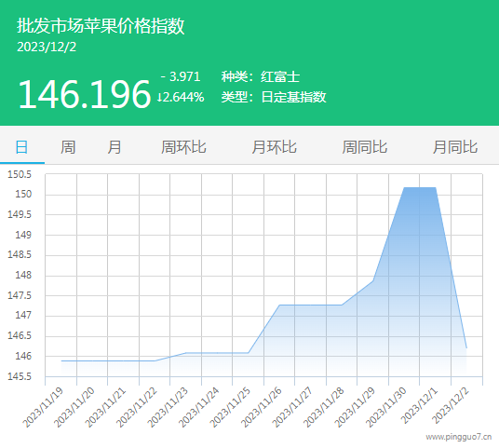Click the 批发市场苹果价格指数 title
This screenshot has width=499, height=448.
[101, 25]
